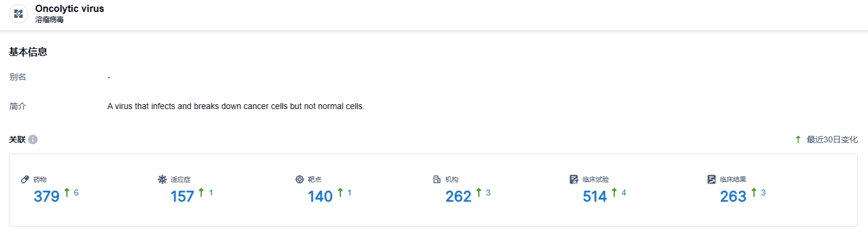Click the 最近30日变化 legend text
The image size is (868, 233).
pyautogui.click(x=832, y=139)
